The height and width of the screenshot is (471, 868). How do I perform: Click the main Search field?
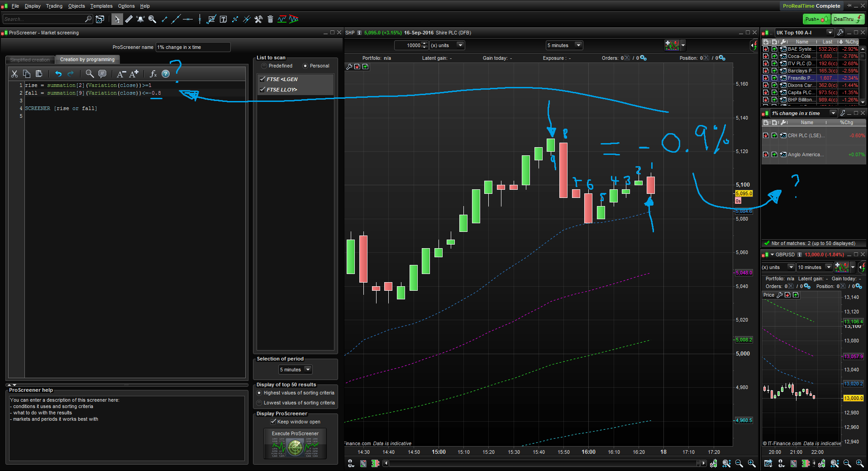(x=48, y=19)
